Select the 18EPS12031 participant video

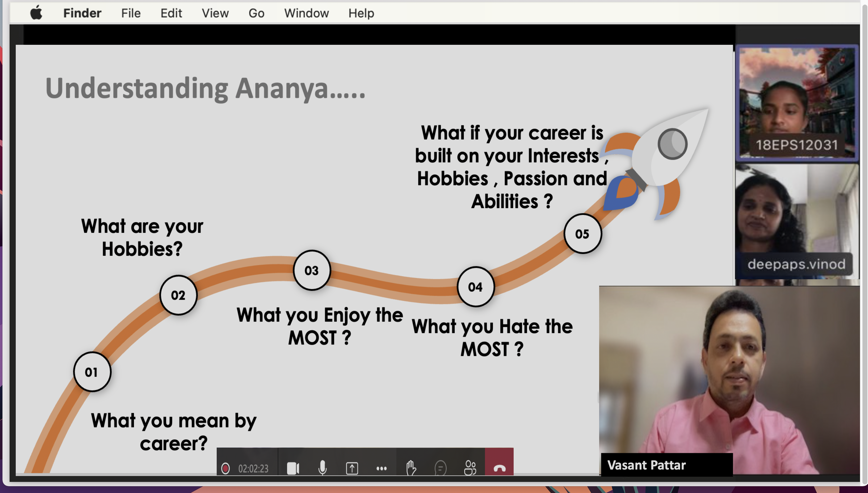pyautogui.click(x=797, y=102)
